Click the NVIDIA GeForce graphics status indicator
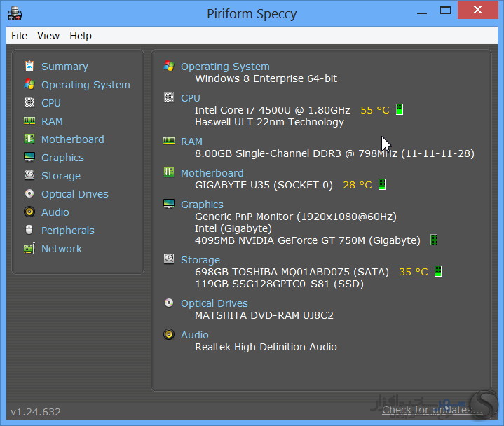The image size is (504, 426). pyautogui.click(x=434, y=240)
